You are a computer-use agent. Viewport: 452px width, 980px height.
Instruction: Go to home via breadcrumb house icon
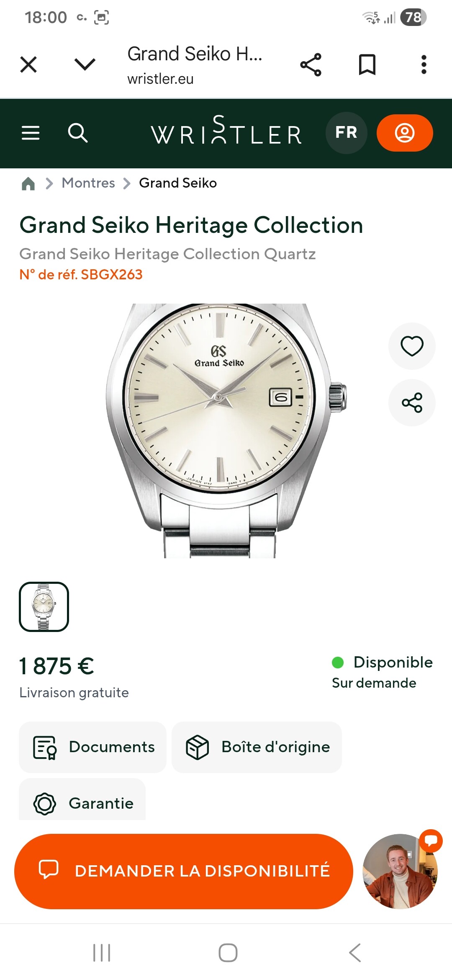tap(28, 183)
